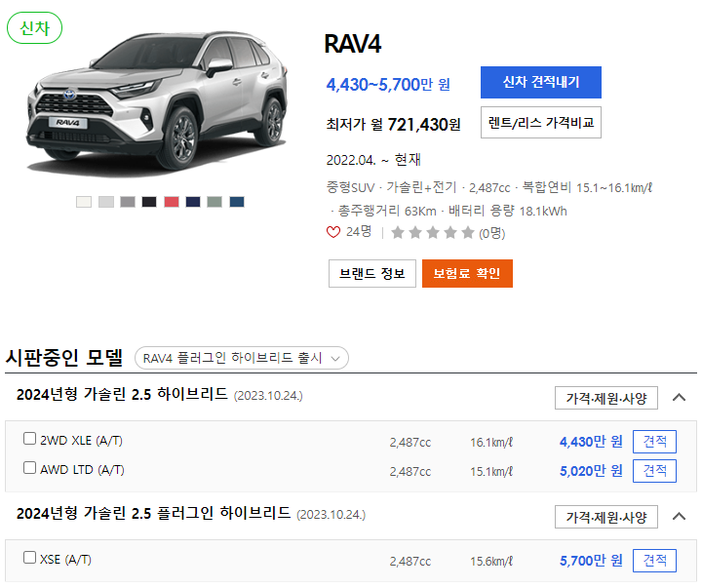The image size is (702, 588).
Task: Click the 24명 likes count
Action: (359, 231)
